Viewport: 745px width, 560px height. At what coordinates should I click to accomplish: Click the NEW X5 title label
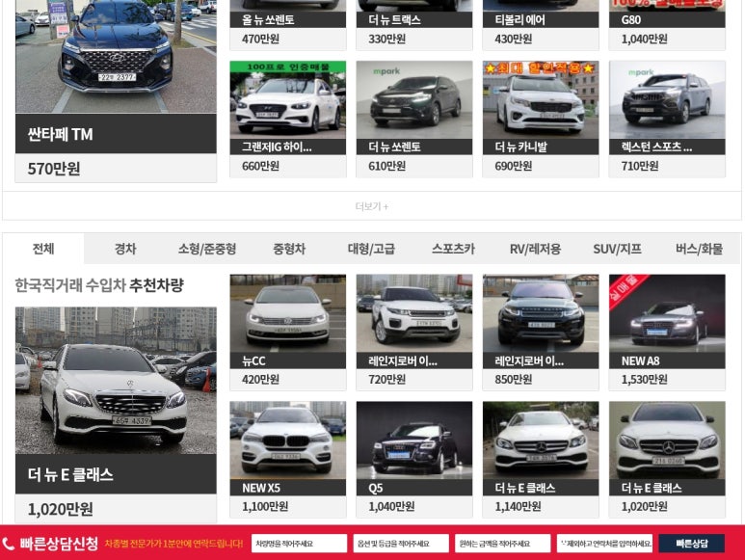(261, 488)
